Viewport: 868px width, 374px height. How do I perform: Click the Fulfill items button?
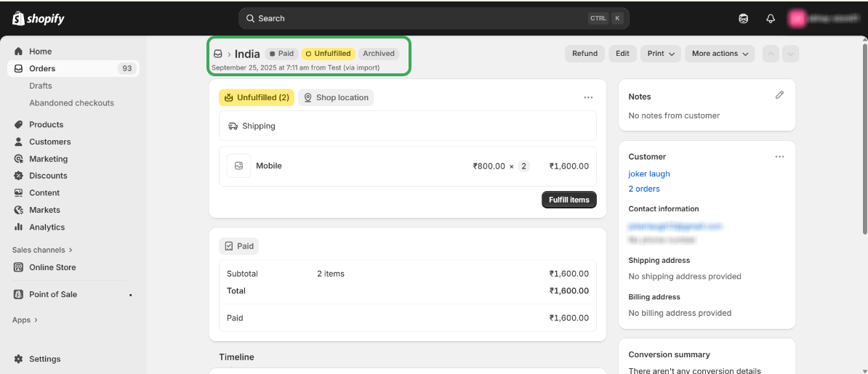pos(568,200)
